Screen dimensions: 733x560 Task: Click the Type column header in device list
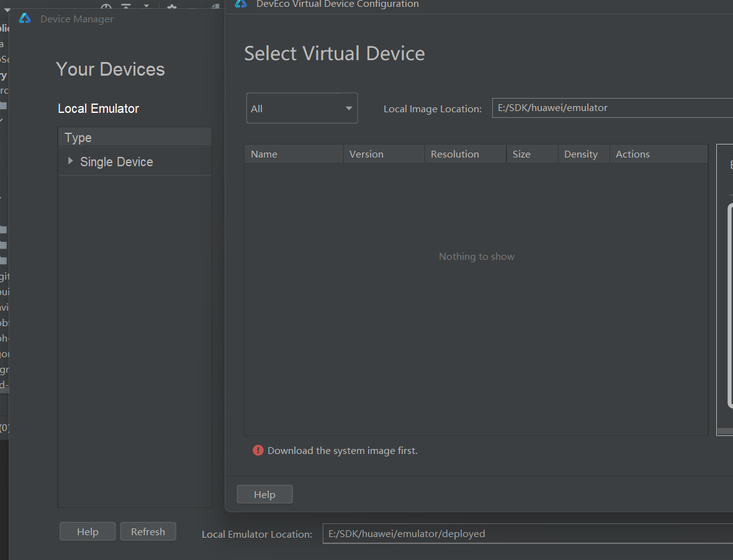[x=135, y=137]
